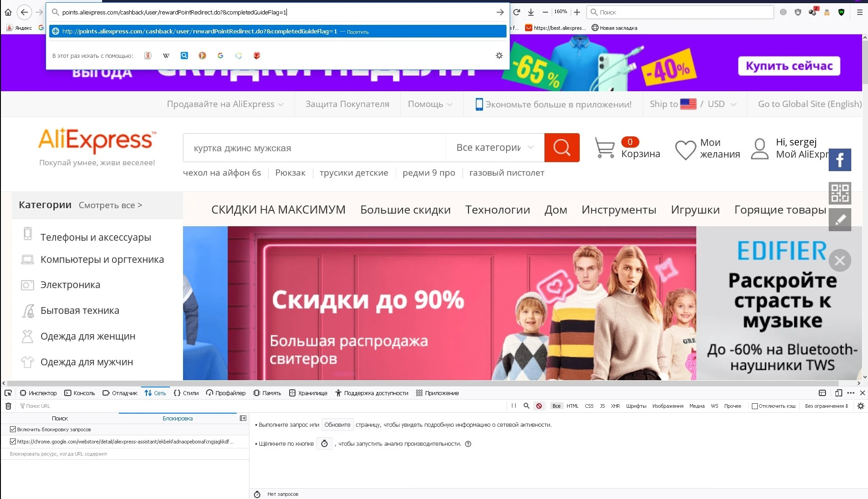Open the feedback pencil side button

(x=840, y=220)
